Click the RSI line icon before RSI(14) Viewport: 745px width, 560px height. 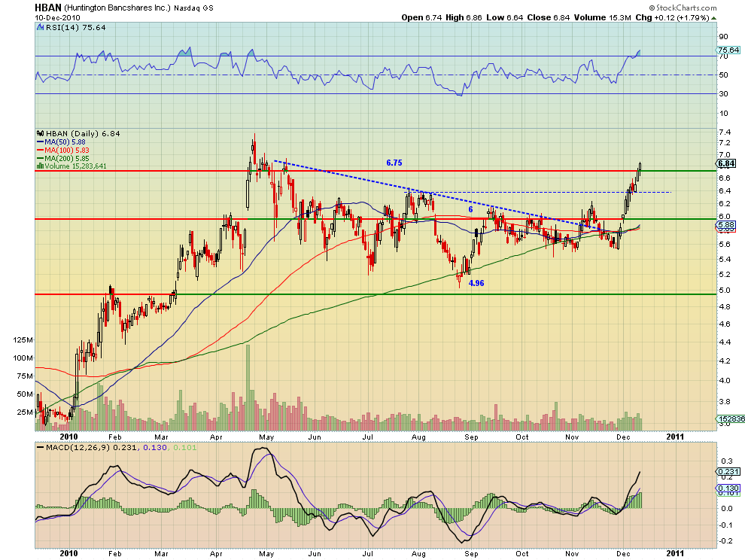pos(41,28)
